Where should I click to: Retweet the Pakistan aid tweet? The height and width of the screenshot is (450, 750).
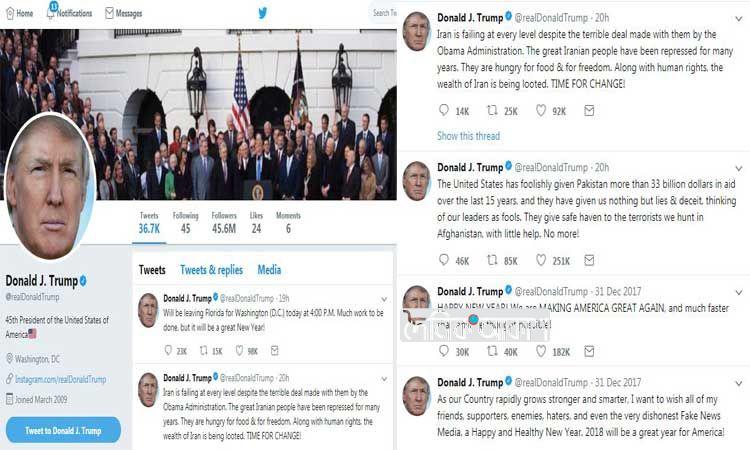(x=492, y=260)
